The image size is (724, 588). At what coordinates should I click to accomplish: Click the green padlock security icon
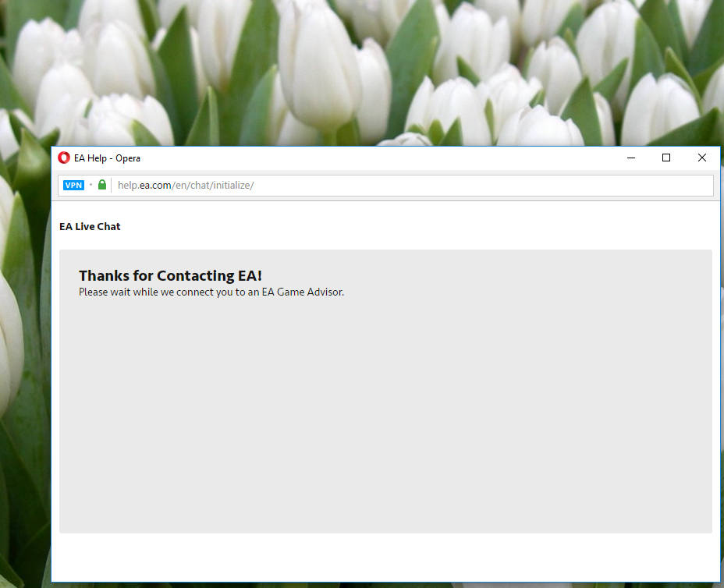coord(102,185)
